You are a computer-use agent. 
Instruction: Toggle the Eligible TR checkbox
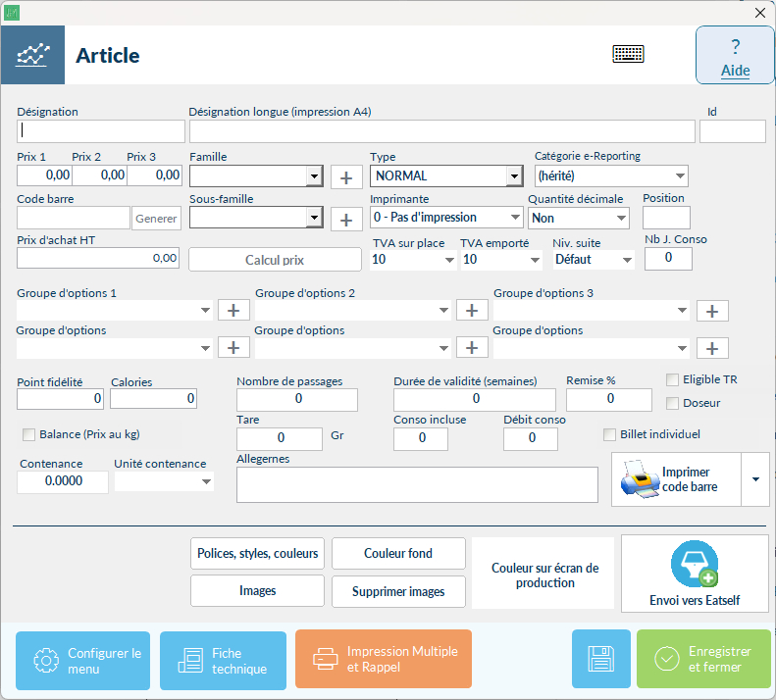click(x=672, y=379)
